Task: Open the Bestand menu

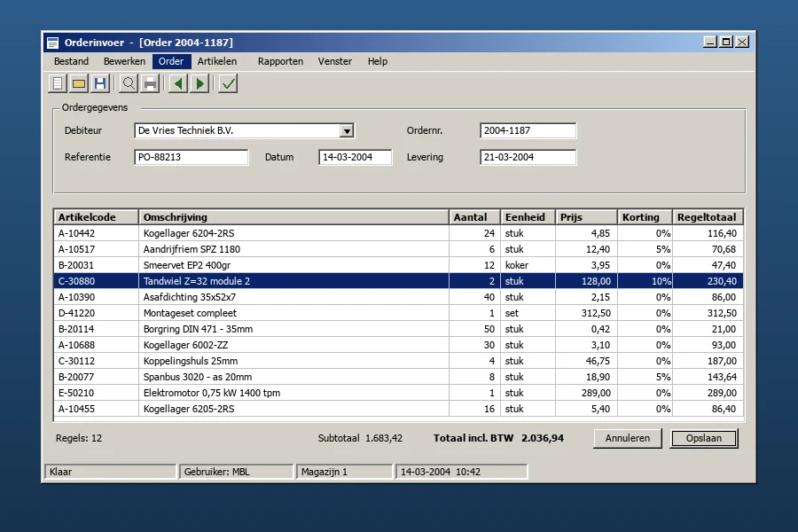Action: coord(71,61)
